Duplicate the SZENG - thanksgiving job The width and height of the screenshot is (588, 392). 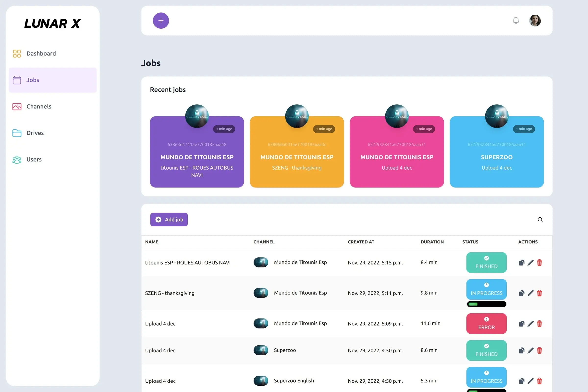(x=522, y=293)
